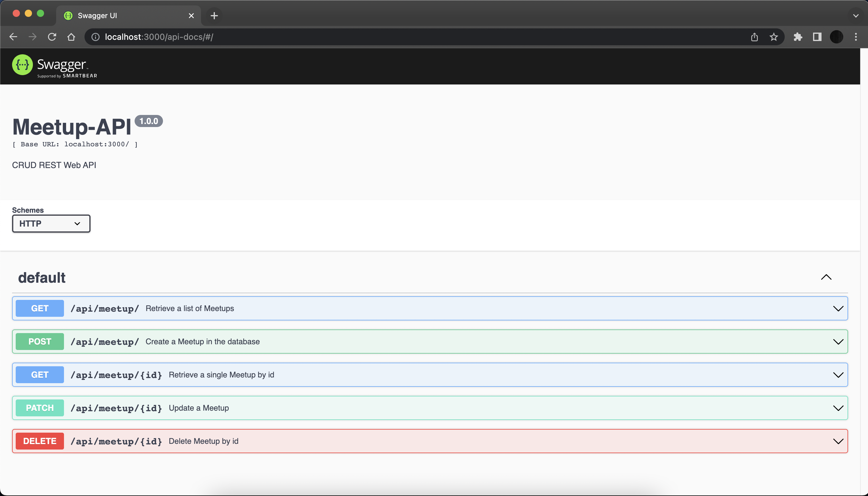Click the GET /api/meetup/ method badge
Image resolution: width=868 pixels, height=496 pixels.
point(40,308)
